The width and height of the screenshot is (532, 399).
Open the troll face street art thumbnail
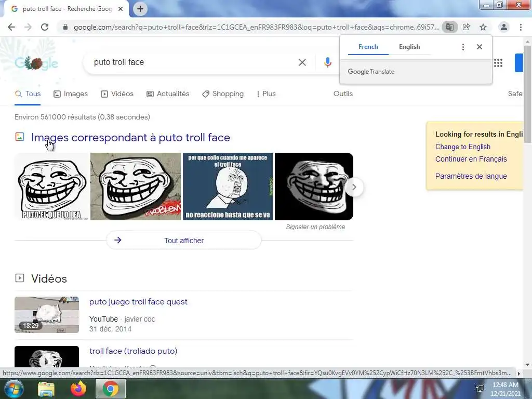pos(136,187)
